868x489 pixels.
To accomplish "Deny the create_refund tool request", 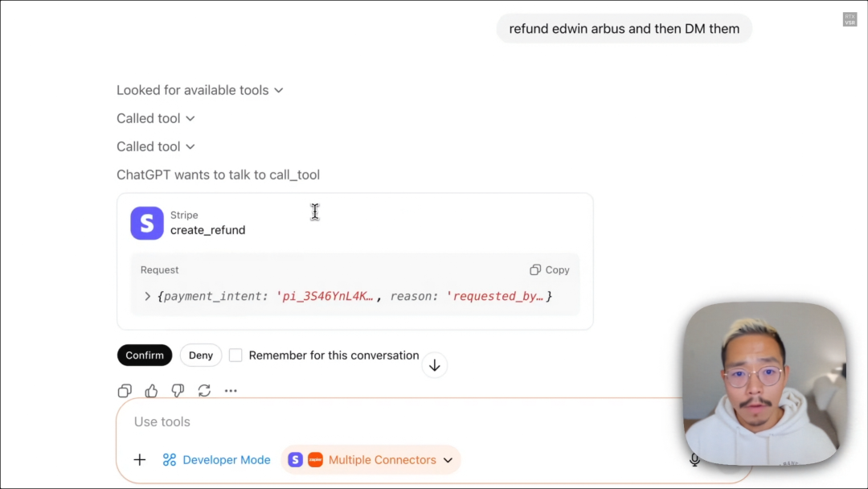I will [x=201, y=355].
